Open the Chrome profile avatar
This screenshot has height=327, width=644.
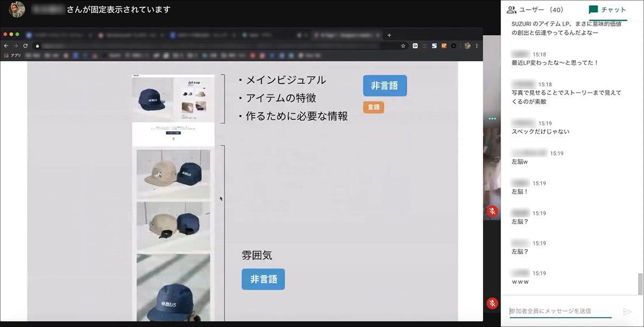467,46
